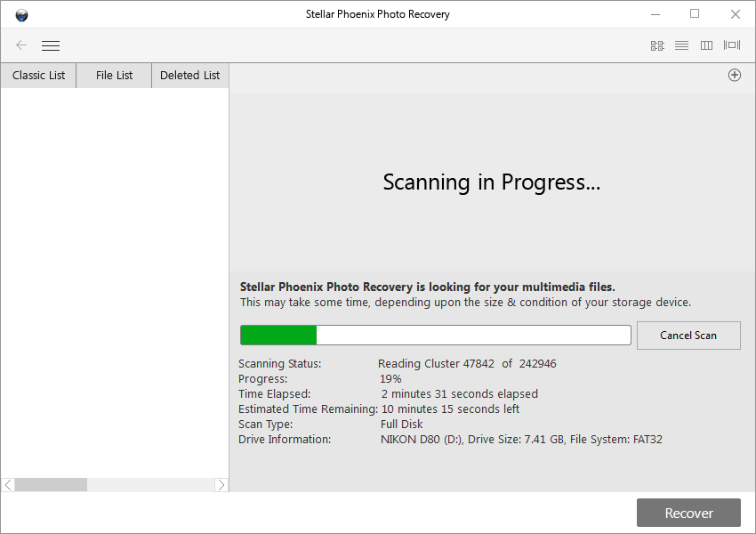Click the 'Progress:' label
756x534 pixels.
pyautogui.click(x=262, y=378)
